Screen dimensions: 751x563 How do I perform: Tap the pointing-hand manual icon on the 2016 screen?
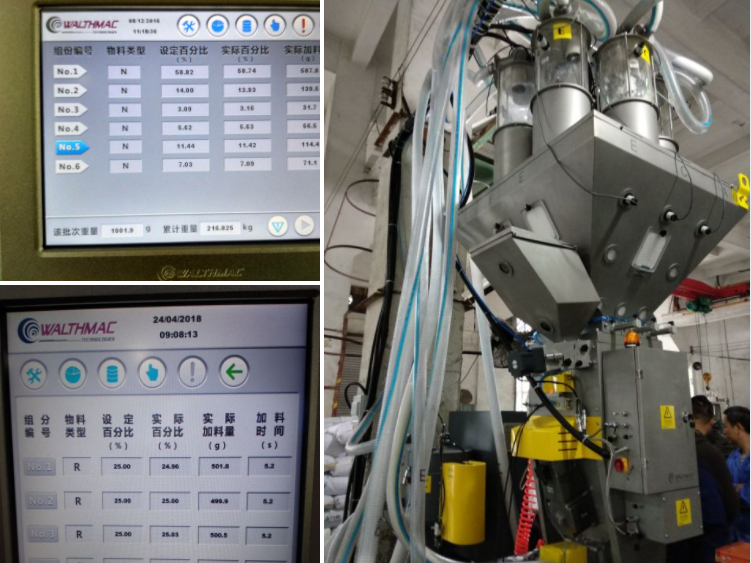click(274, 25)
